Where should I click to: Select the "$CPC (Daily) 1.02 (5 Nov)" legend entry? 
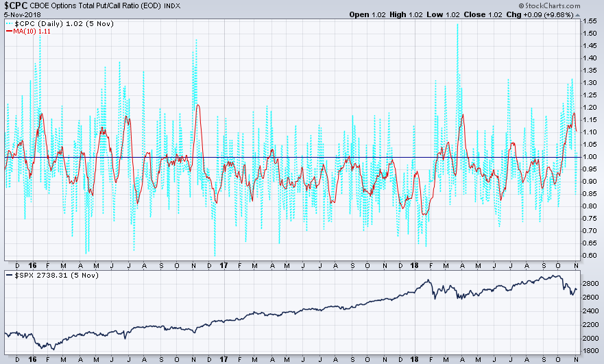[64, 24]
